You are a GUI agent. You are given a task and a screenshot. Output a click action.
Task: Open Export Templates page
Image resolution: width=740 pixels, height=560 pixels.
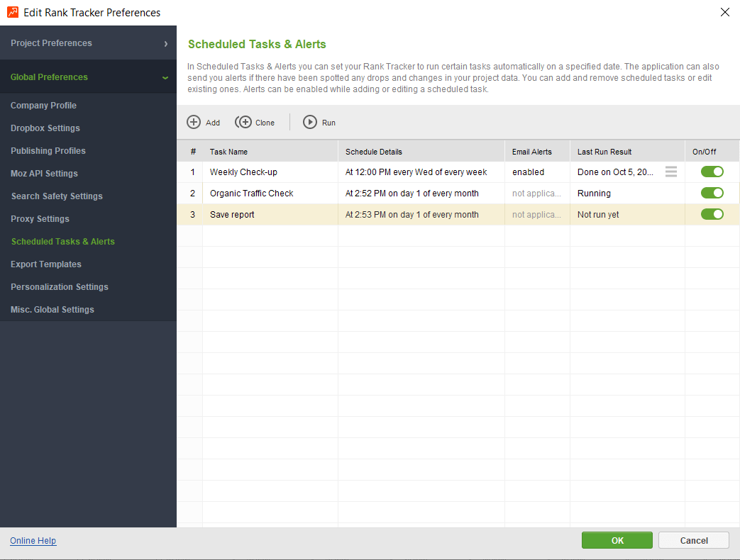[46, 264]
